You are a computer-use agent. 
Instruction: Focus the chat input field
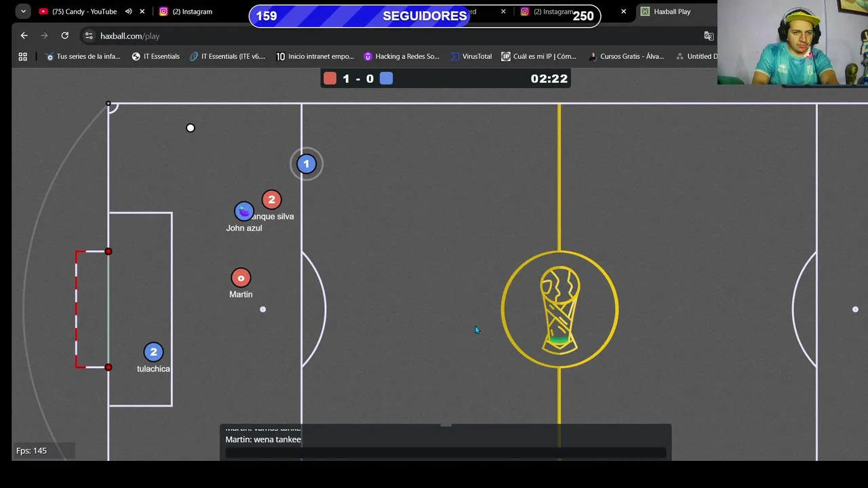coord(446,453)
